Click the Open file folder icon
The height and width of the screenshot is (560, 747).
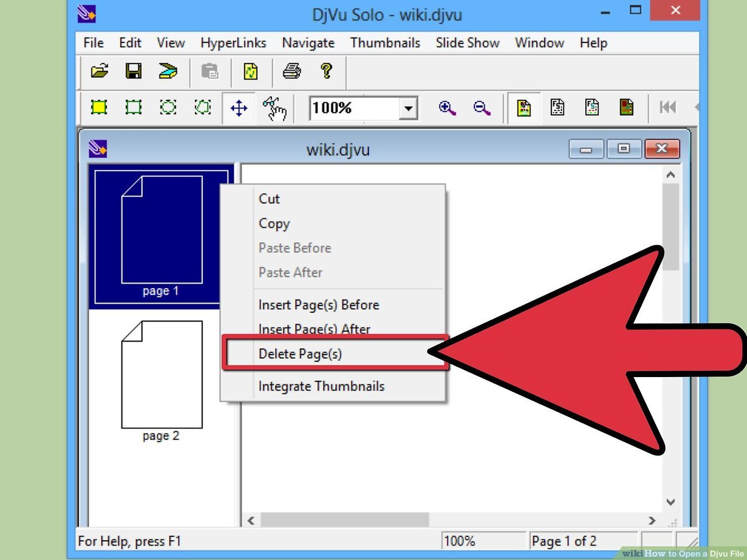point(99,72)
